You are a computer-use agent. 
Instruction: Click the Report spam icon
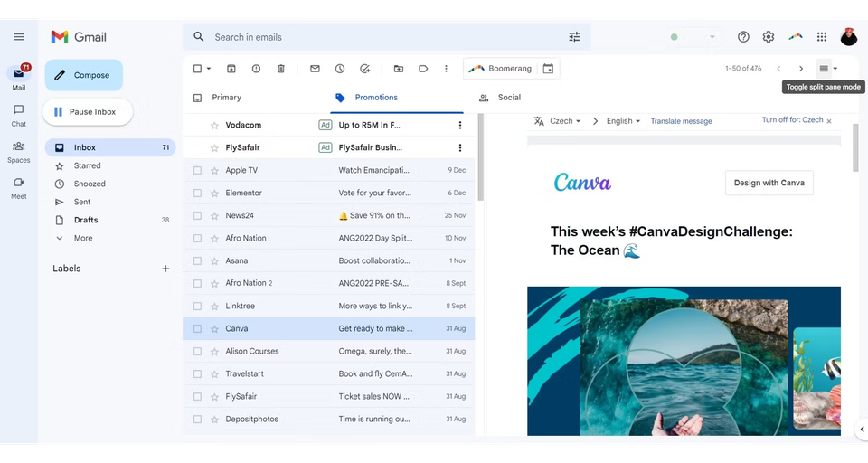(x=256, y=69)
